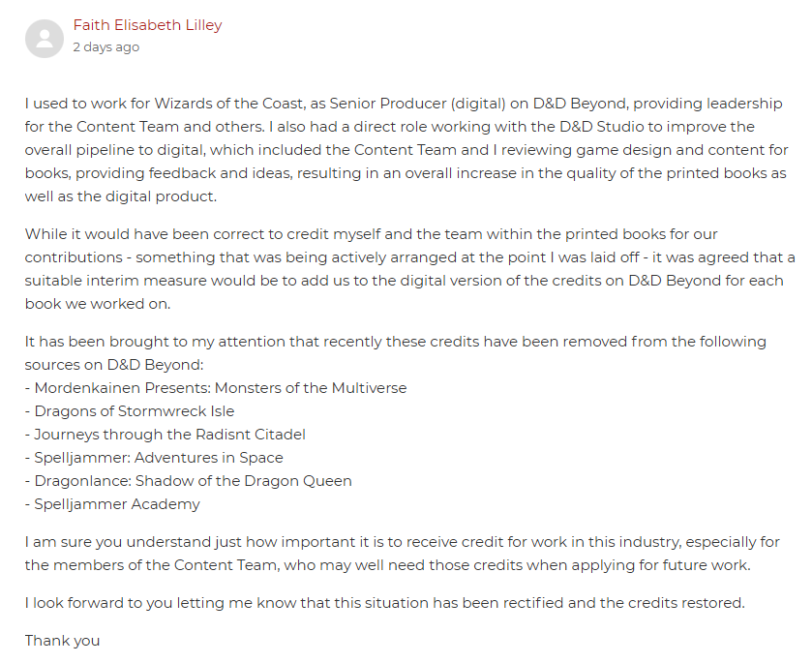Image resolution: width=812 pixels, height=663 pixels.
Task: Click the line 'It has been brought to my attention'
Action: point(396,342)
